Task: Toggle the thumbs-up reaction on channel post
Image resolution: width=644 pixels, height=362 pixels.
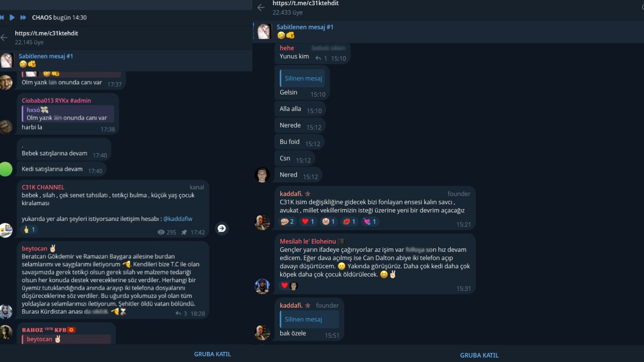Action: coord(29,230)
